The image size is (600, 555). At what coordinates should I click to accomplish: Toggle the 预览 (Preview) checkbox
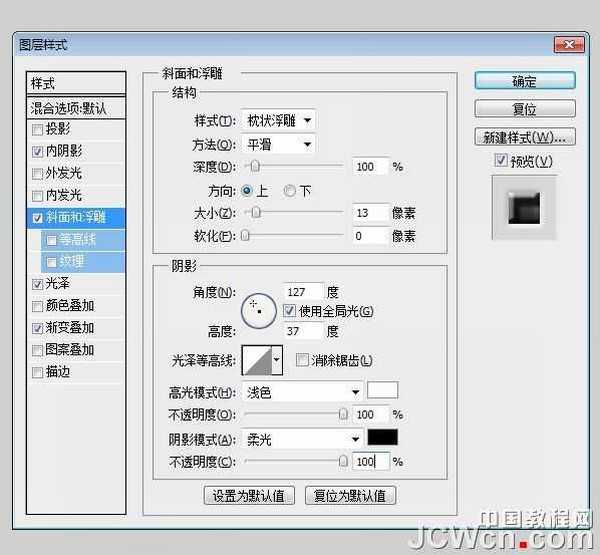click(x=501, y=161)
